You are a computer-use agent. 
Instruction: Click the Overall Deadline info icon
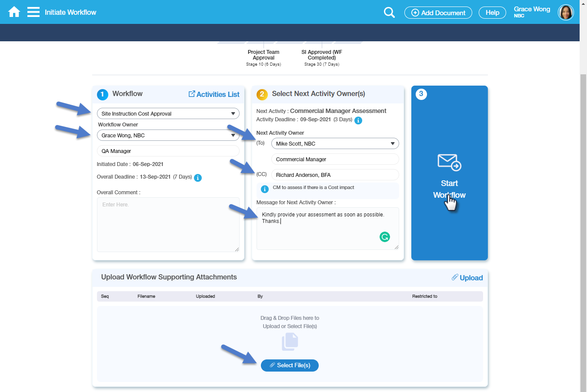pos(198,178)
